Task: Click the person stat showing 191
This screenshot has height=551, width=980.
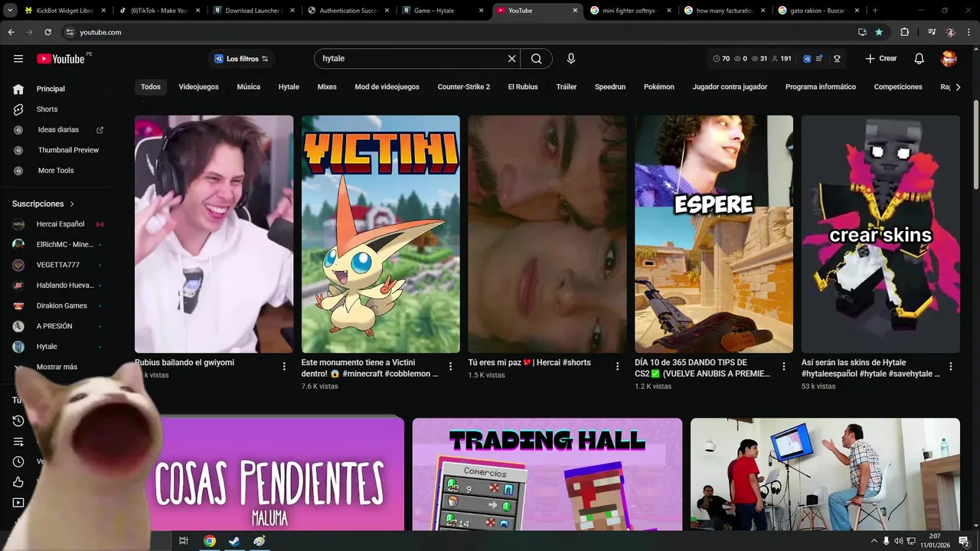Action: (782, 59)
